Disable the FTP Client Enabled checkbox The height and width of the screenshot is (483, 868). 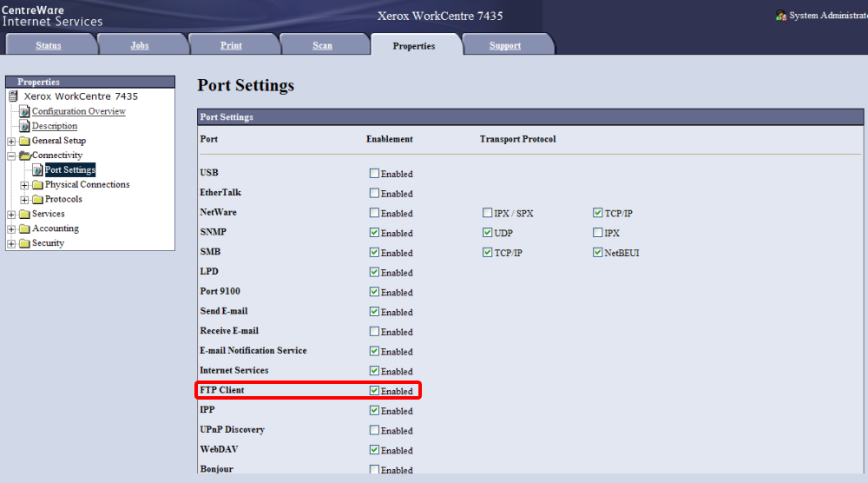point(374,391)
